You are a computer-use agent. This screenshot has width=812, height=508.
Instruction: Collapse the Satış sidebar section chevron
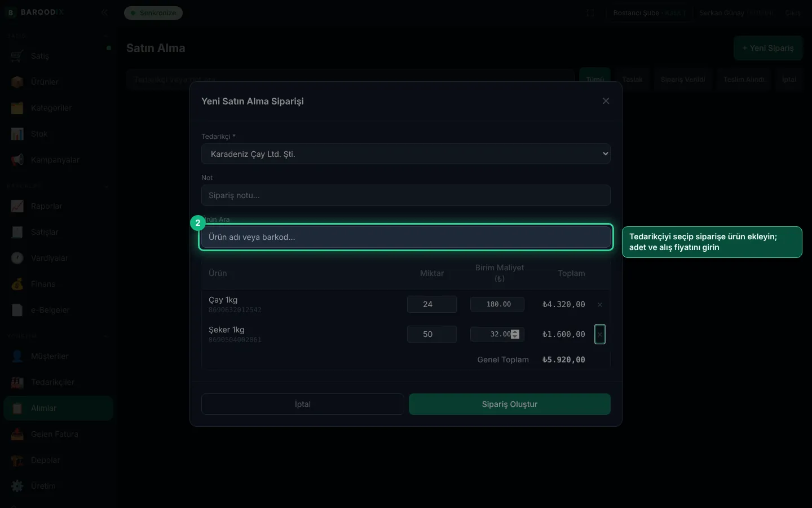coord(106,36)
